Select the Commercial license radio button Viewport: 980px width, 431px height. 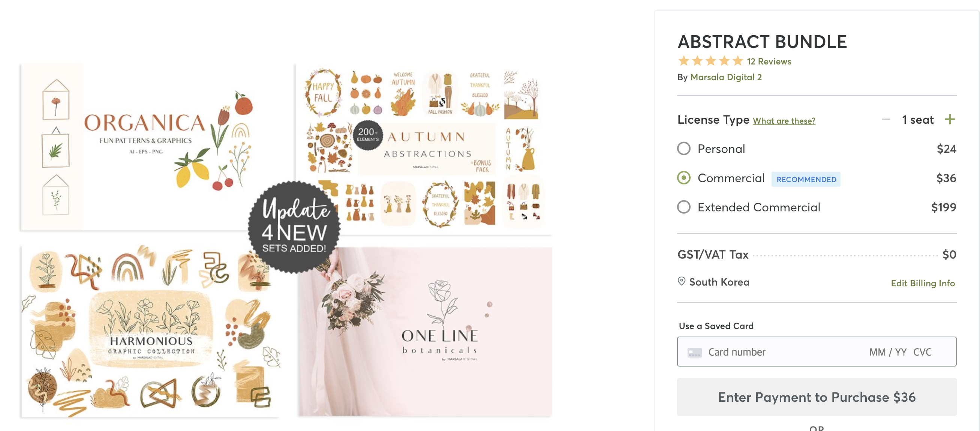pyautogui.click(x=684, y=178)
